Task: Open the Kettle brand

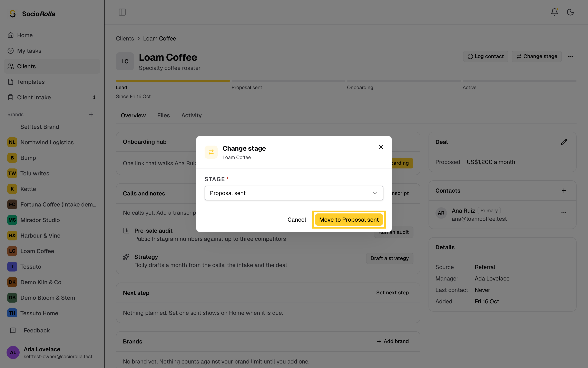Action: [52, 189]
